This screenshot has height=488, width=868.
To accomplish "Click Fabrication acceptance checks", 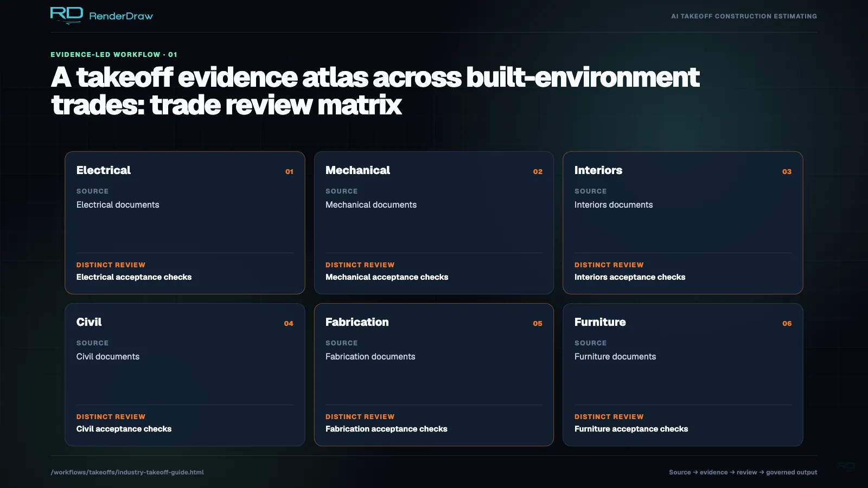I will click(386, 429).
